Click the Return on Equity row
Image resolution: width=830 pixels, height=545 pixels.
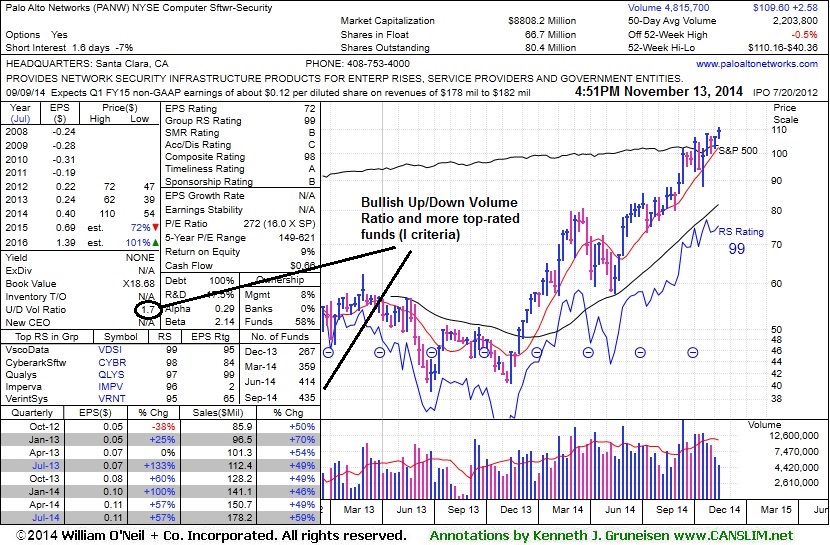pos(240,252)
